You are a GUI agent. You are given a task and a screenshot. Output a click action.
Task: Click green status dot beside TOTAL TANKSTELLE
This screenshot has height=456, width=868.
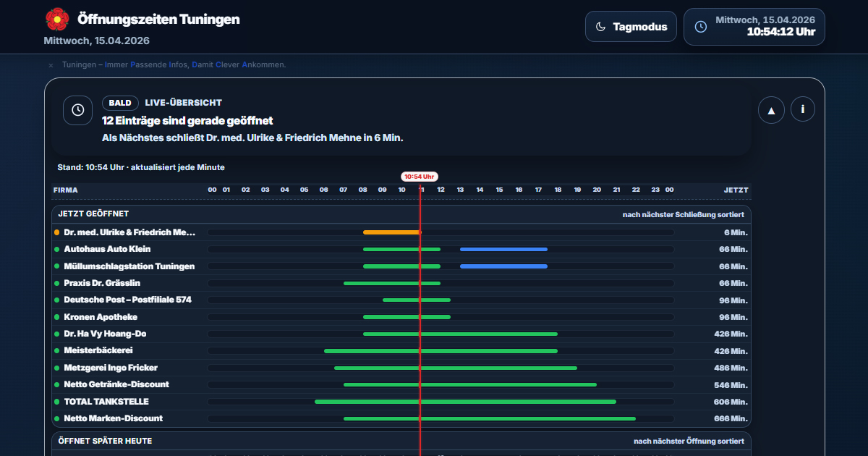point(57,402)
